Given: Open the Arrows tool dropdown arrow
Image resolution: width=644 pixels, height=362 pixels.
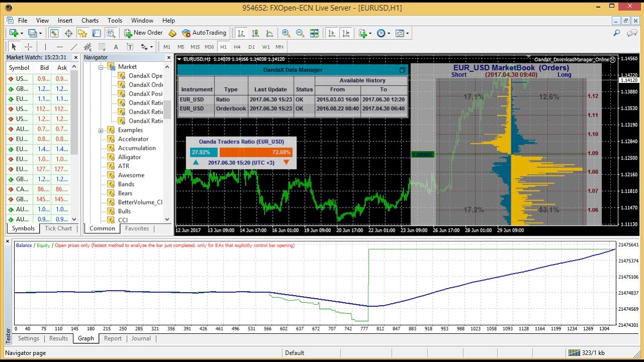Looking at the screenshot, I should coord(150,47).
